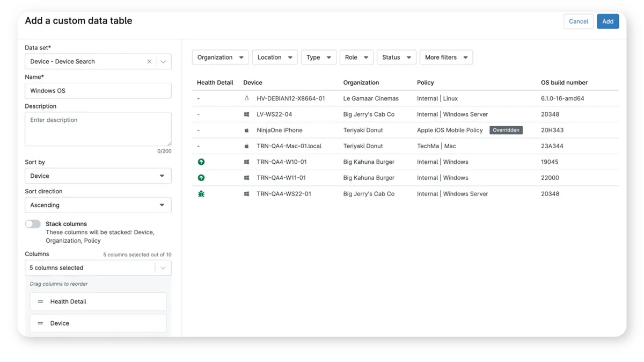Click OS build number 23A344

click(x=552, y=146)
